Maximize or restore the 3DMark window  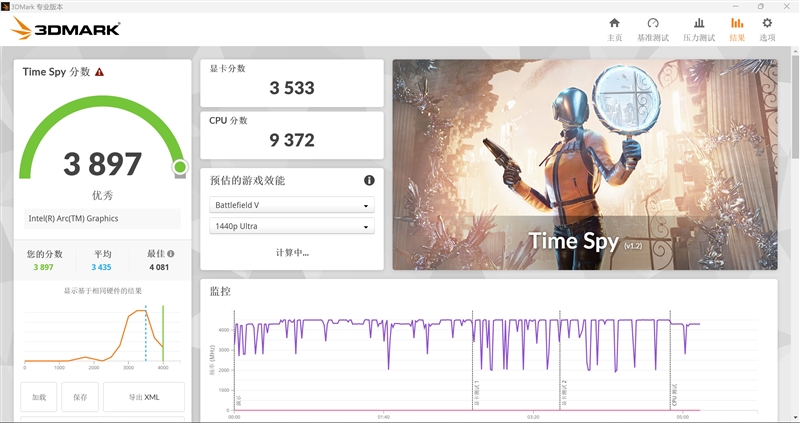[761, 7]
